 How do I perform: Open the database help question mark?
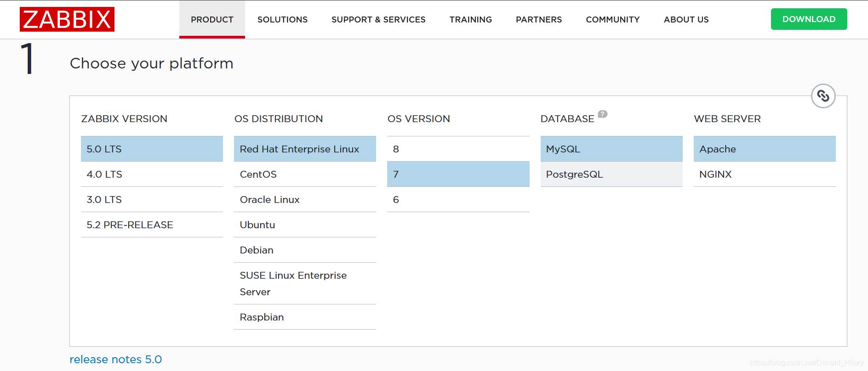[x=602, y=114]
